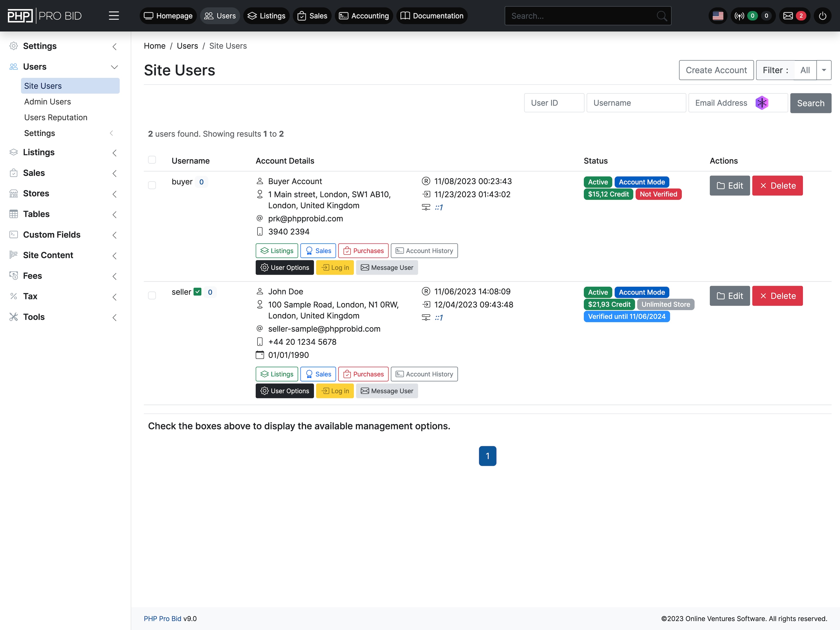This screenshot has width=840, height=630.
Task: Click the hamburger menu icon
Action: pos(114,15)
